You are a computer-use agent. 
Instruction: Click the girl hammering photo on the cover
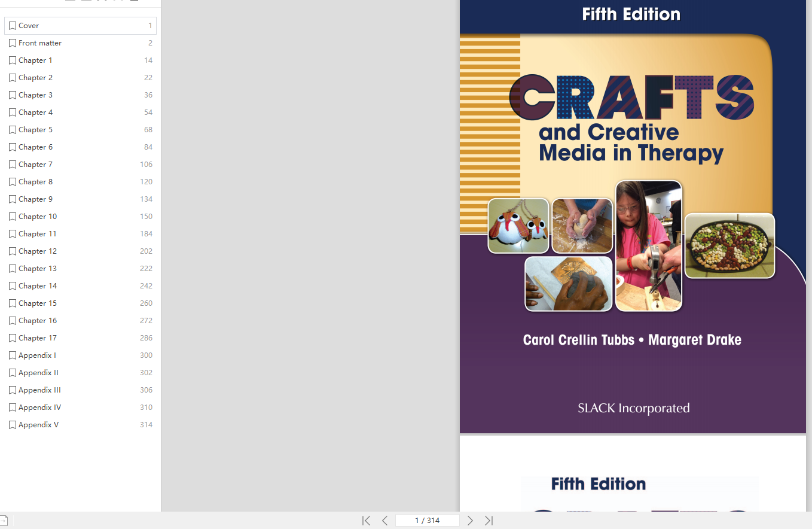pyautogui.click(x=649, y=246)
